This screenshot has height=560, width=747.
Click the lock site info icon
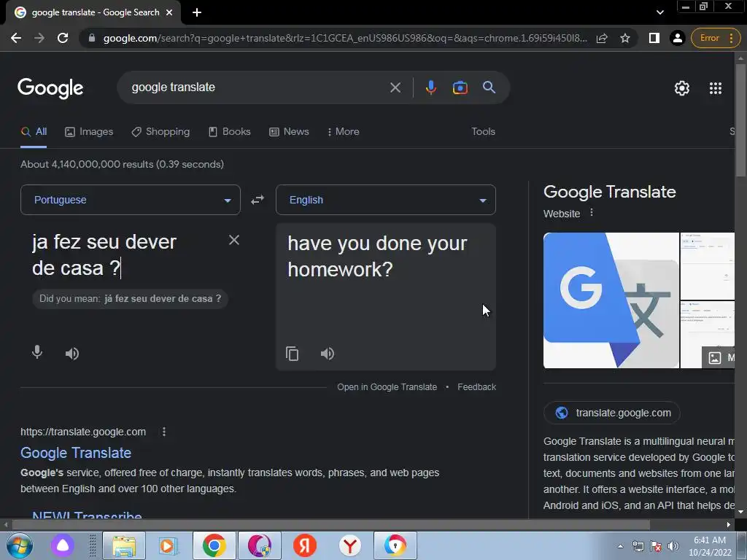[92, 38]
